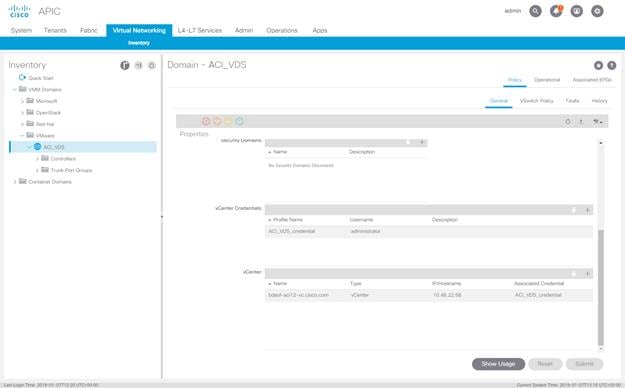Click the warning (blue) fault icon

[x=240, y=122]
